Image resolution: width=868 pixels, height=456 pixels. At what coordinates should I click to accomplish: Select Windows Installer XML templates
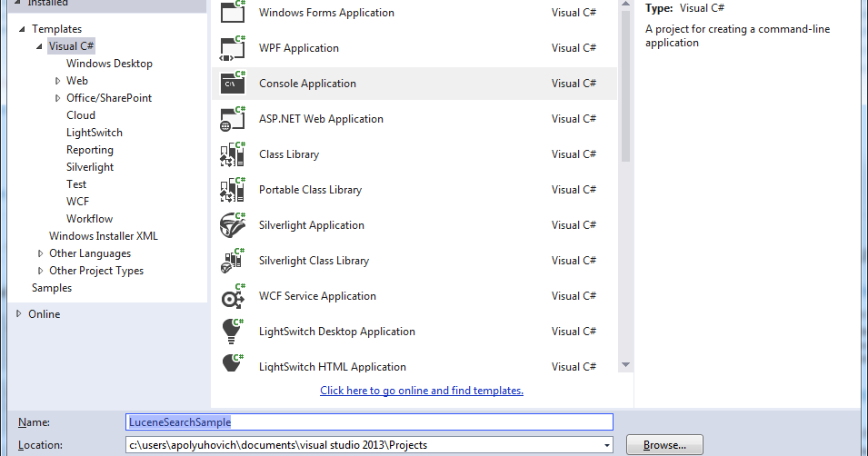pyautogui.click(x=104, y=236)
